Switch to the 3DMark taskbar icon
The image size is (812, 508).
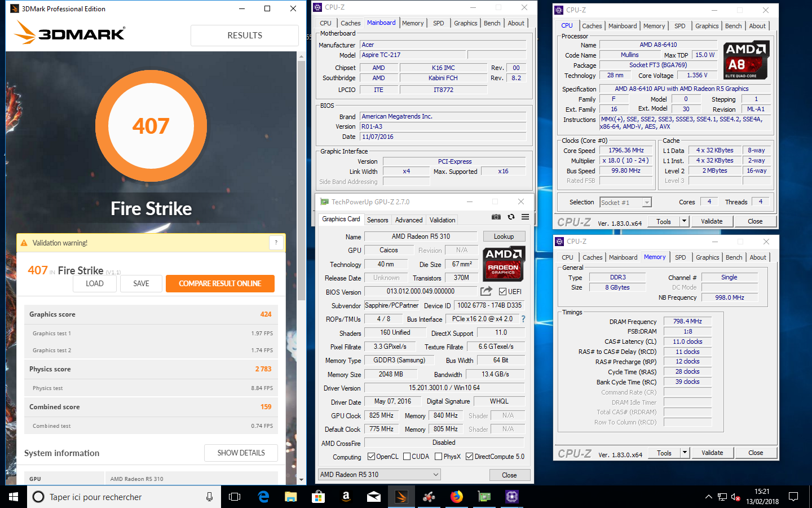point(401,497)
